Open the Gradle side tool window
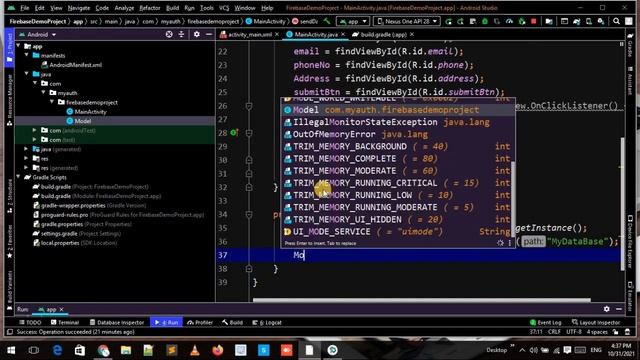The height and width of the screenshot is (360, 640). tap(631, 47)
